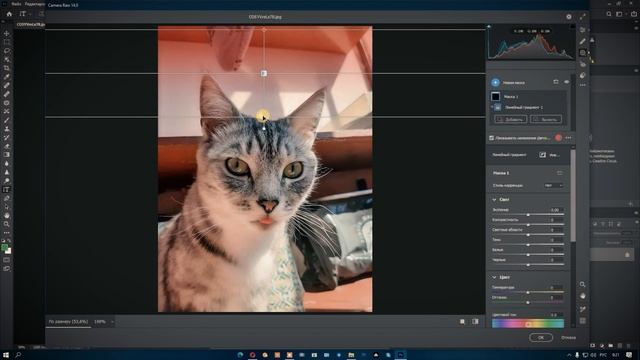Open the Маска 1 options list icon

[x=560, y=173]
